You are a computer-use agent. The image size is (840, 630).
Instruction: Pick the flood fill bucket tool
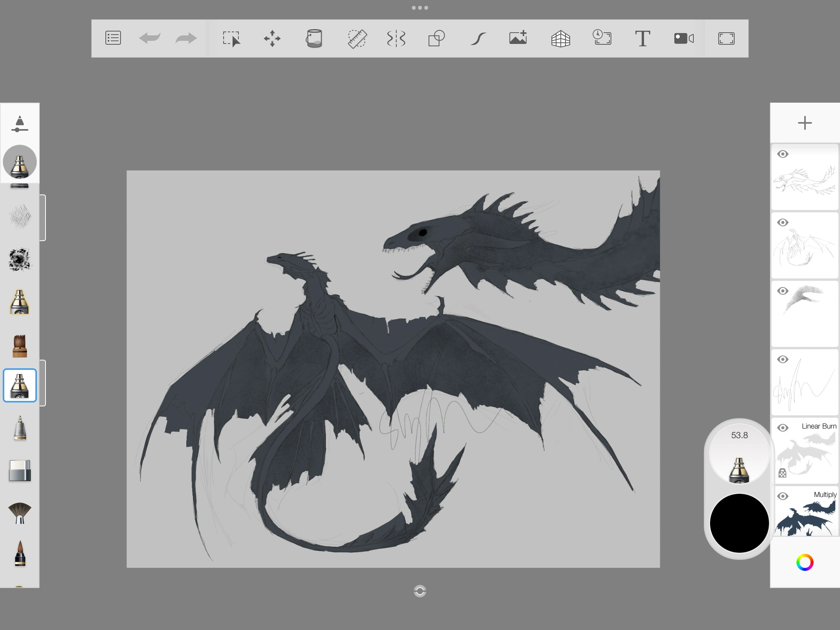tap(314, 38)
